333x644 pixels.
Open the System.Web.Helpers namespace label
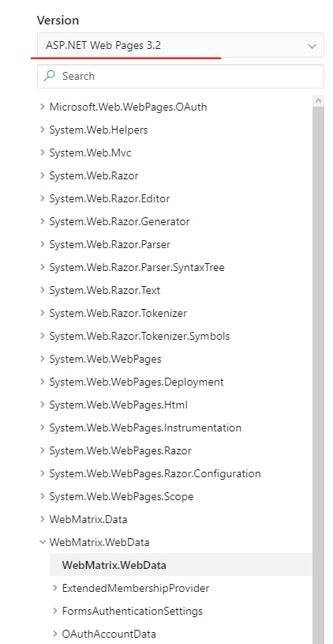pos(99,130)
